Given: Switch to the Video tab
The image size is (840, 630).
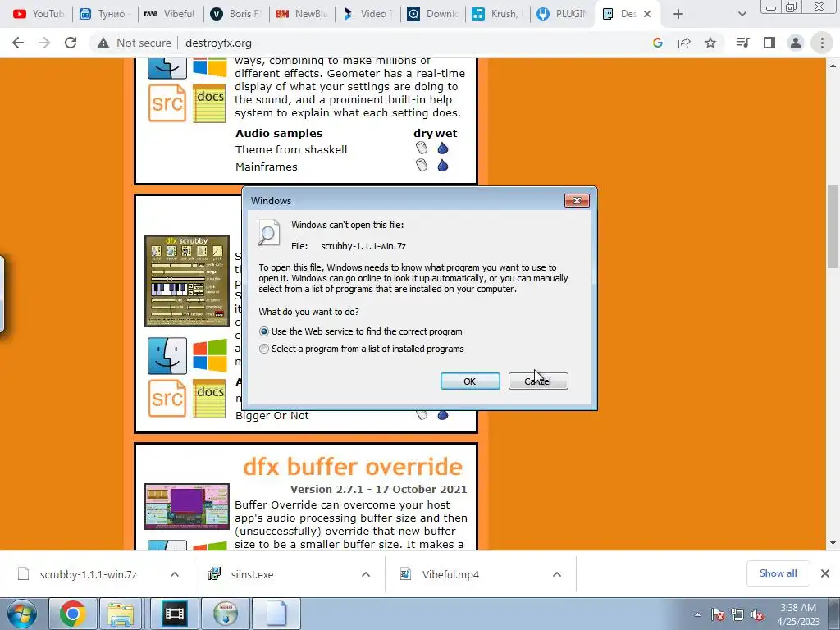Looking at the screenshot, I should pos(367,14).
